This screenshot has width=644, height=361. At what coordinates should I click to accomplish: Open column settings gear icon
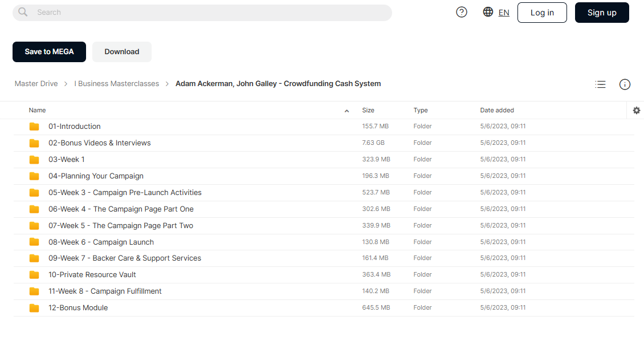coord(637,110)
